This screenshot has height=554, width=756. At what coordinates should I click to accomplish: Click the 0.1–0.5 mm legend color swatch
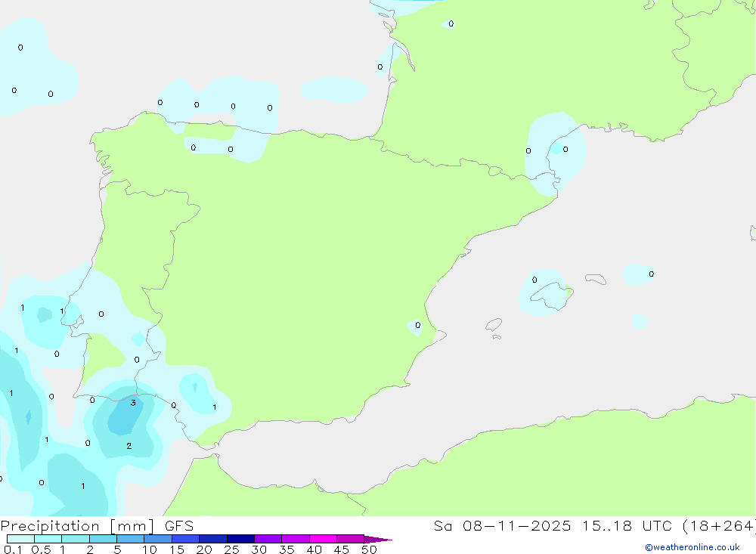[x=20, y=539]
